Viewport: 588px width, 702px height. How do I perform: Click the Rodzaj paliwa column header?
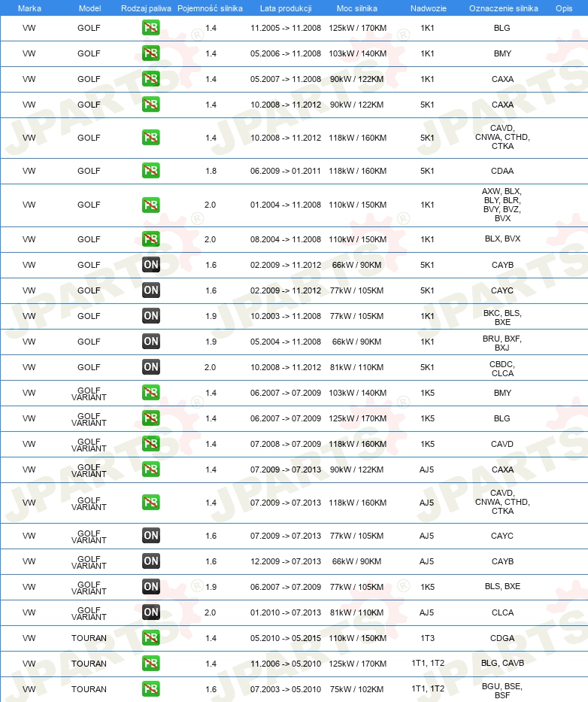pos(146,8)
